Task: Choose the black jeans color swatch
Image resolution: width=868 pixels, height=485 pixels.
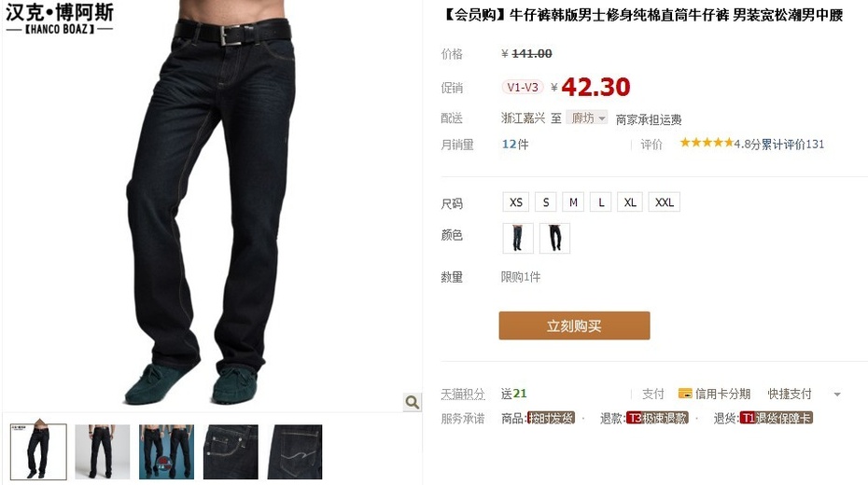Action: pyautogui.click(x=554, y=239)
